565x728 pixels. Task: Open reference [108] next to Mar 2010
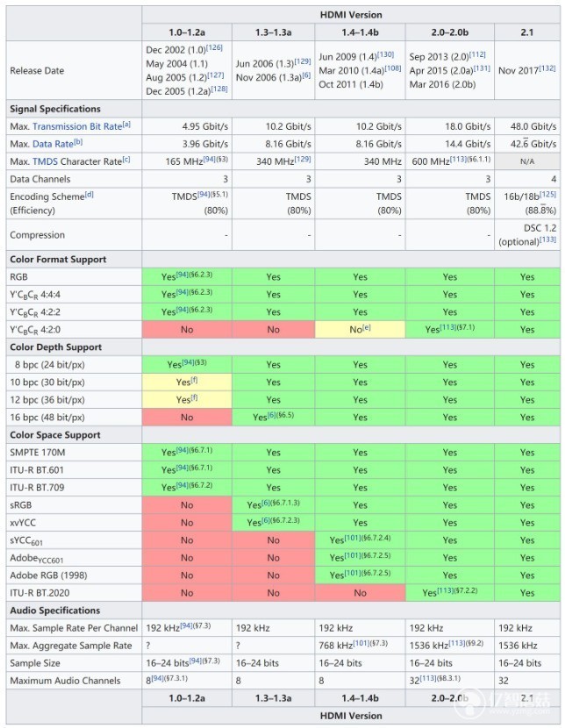(393, 68)
